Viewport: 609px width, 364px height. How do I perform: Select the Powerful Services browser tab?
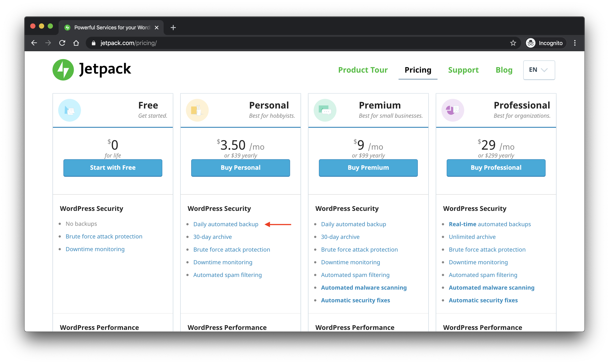click(111, 28)
